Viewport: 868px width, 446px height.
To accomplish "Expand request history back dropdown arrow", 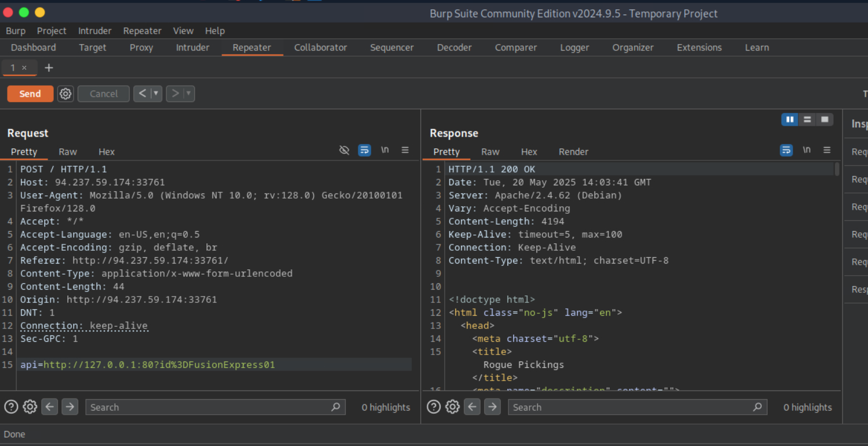I will pyautogui.click(x=156, y=94).
